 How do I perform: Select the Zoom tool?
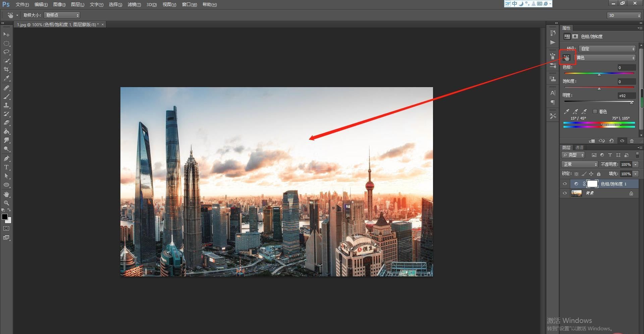coord(6,203)
